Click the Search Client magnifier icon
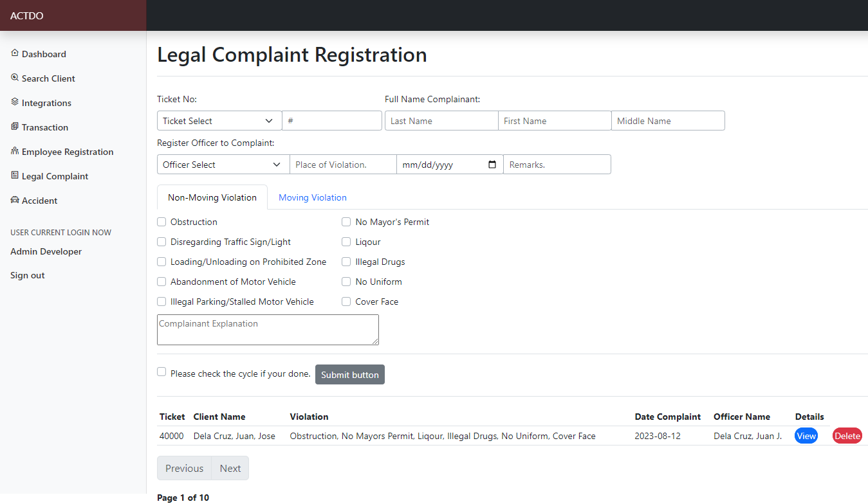This screenshot has width=868, height=504. coord(15,78)
